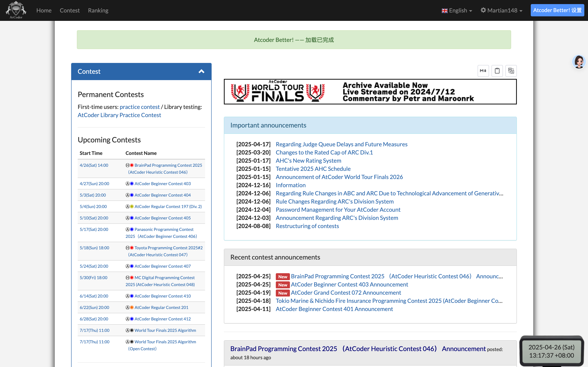
Task: Click the Atcoder Better! 加载已完成 notice
Action: point(294,40)
